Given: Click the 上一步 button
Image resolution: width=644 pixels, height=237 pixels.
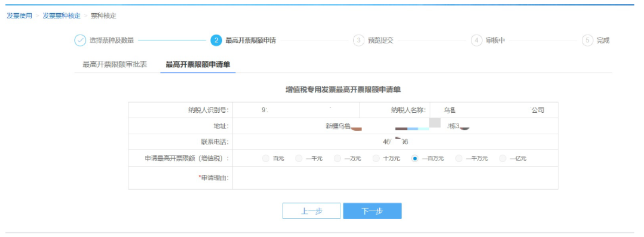Looking at the screenshot, I should pos(311,211).
